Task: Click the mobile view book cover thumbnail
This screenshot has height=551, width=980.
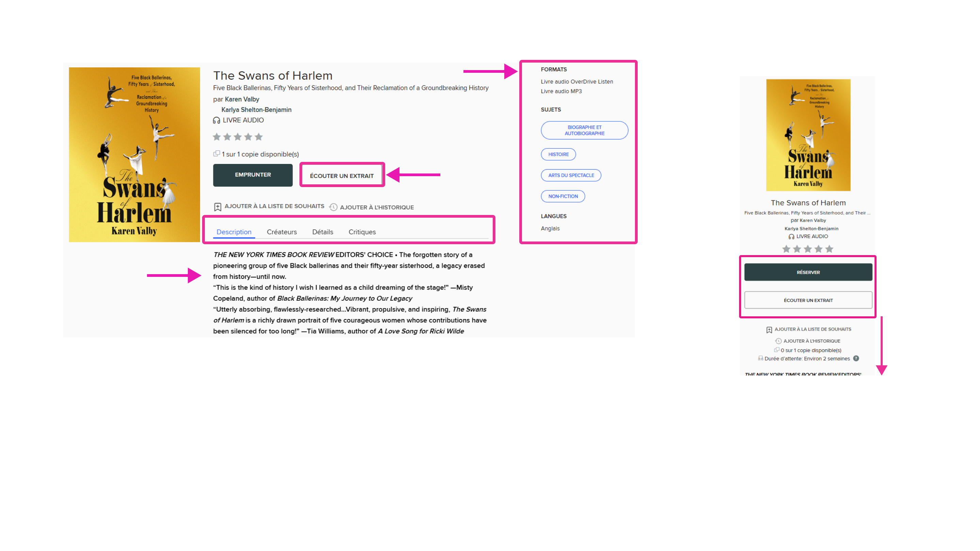Action: pyautogui.click(x=808, y=135)
